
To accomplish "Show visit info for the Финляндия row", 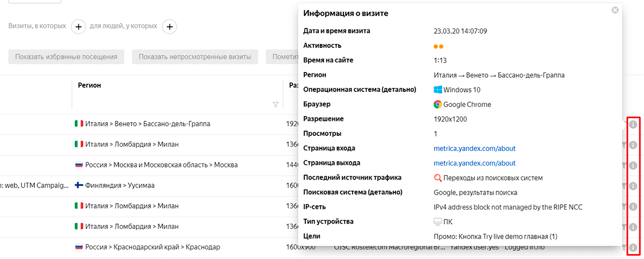I will click(x=633, y=186).
